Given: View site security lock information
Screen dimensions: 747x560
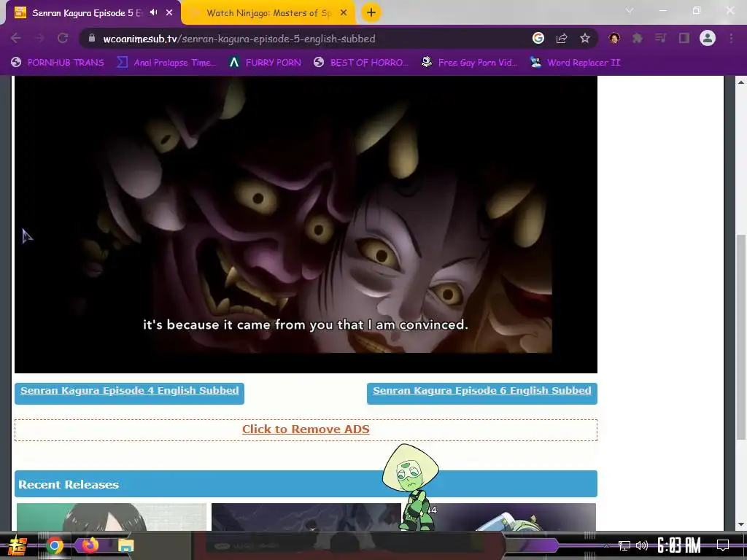Looking at the screenshot, I should [x=92, y=39].
